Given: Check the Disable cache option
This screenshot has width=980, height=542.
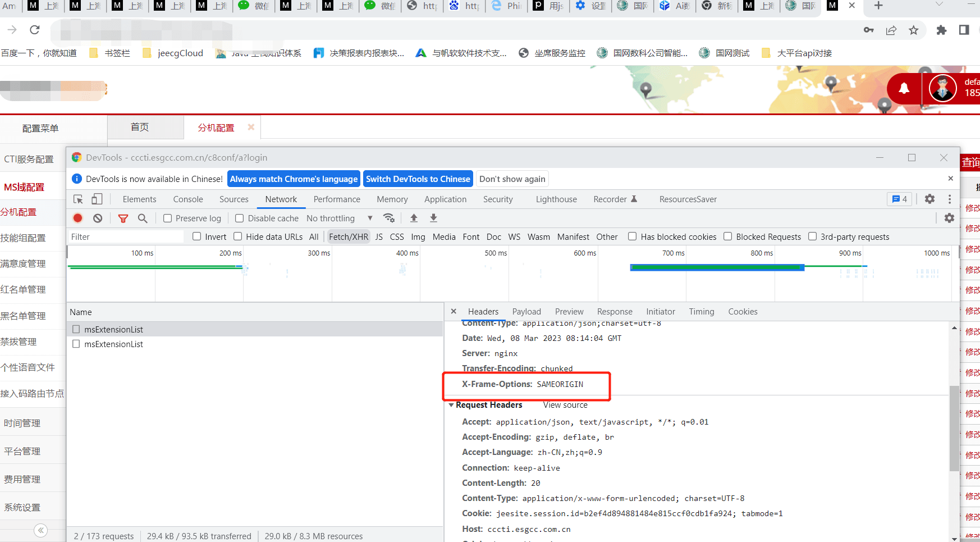Looking at the screenshot, I should coord(240,218).
